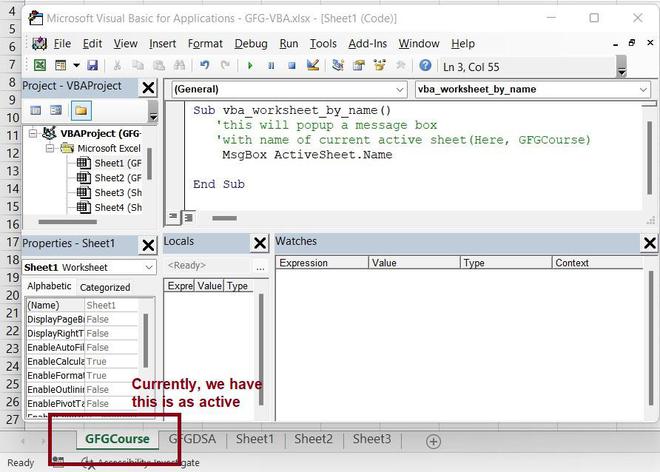Switch to the Categorized properties tab
The width and height of the screenshot is (660, 472).
point(105,288)
